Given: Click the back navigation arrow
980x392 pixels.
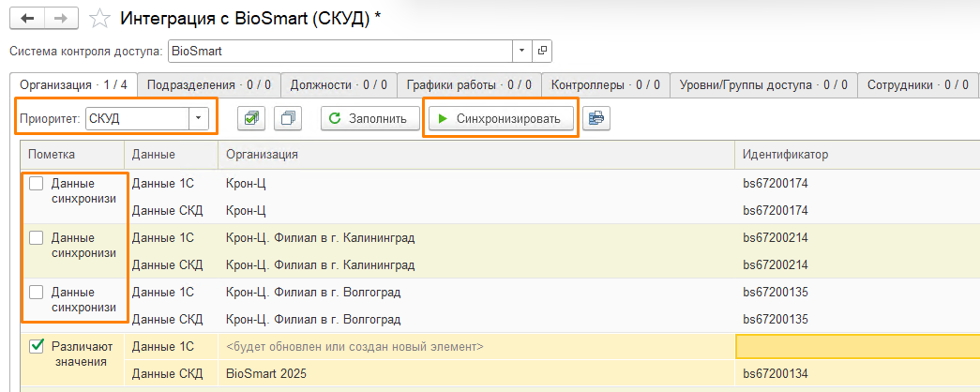Looking at the screenshot, I should tap(27, 19).
